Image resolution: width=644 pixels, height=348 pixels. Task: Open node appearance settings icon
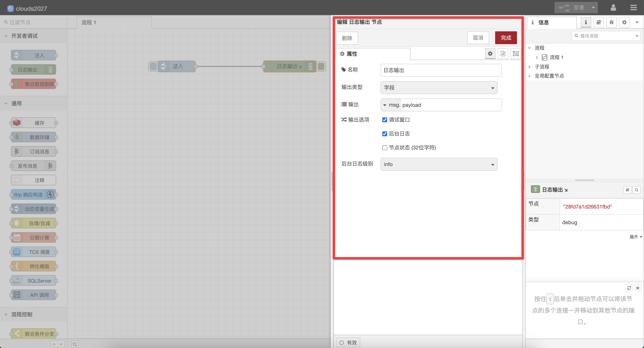pyautogui.click(x=516, y=54)
